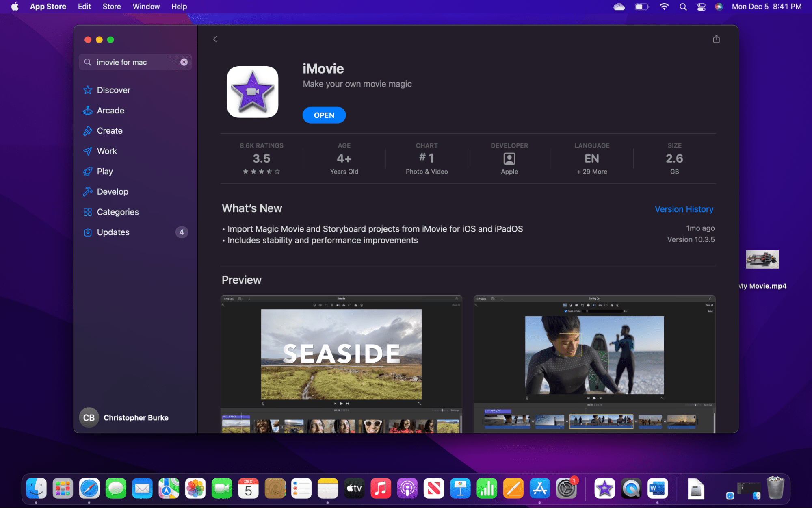Click the battery icon in menu bar
This screenshot has width=812, height=508.
click(x=642, y=7)
